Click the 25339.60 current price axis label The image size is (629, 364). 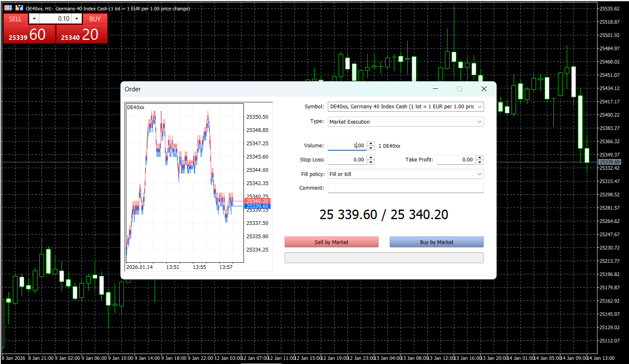[609, 162]
